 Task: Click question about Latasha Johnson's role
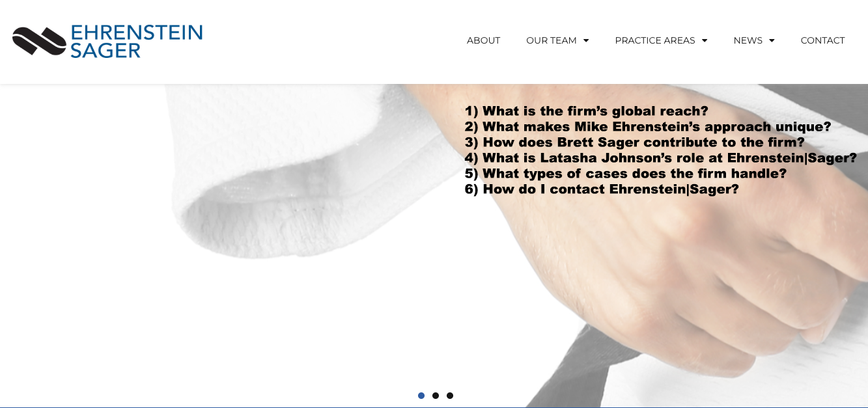(x=660, y=158)
